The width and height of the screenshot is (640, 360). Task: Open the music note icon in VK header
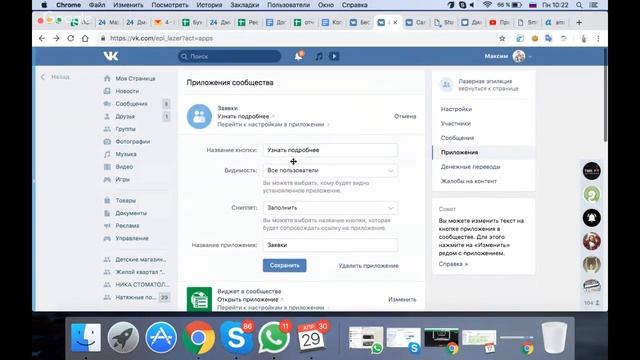click(319, 56)
